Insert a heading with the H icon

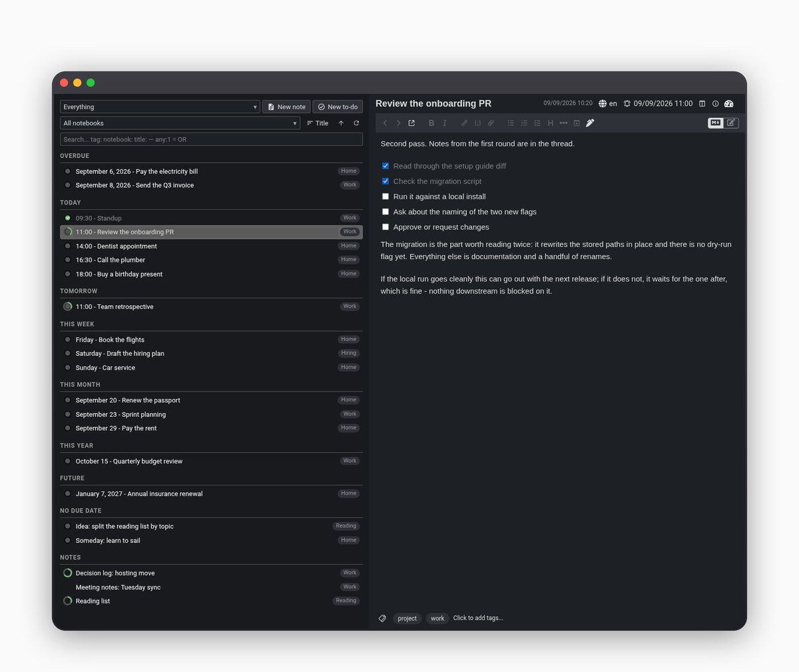pyautogui.click(x=551, y=123)
